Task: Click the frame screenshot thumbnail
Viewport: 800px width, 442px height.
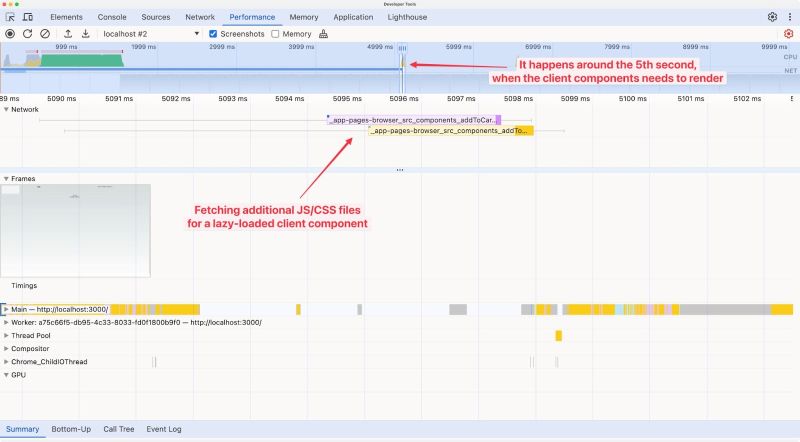Action: (76, 231)
